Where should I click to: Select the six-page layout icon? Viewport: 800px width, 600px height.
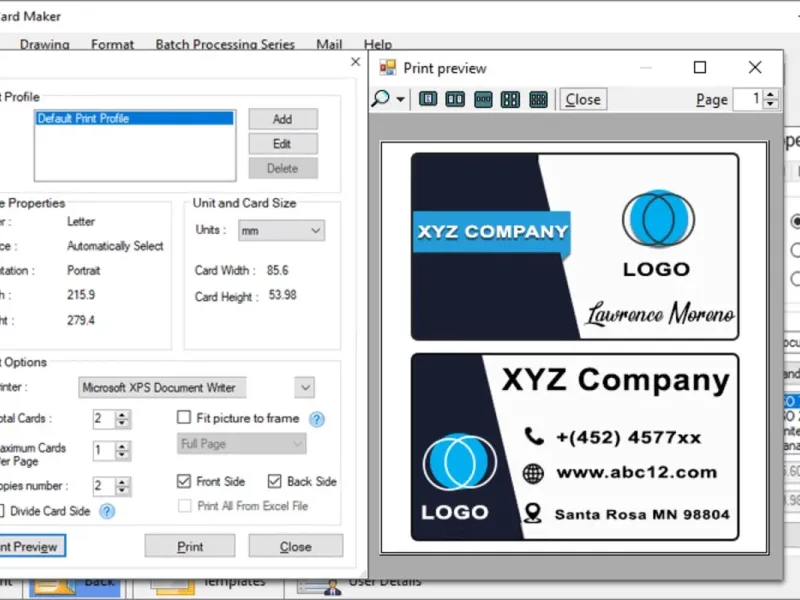tap(538, 98)
